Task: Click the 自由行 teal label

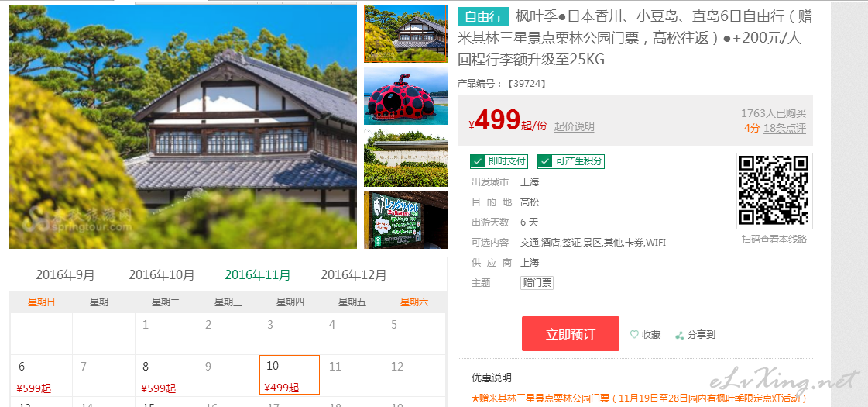Action: click(x=483, y=17)
